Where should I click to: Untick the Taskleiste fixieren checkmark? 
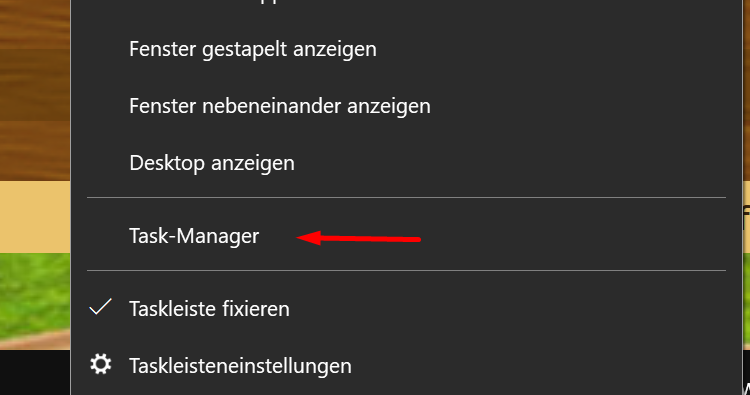coord(100,307)
